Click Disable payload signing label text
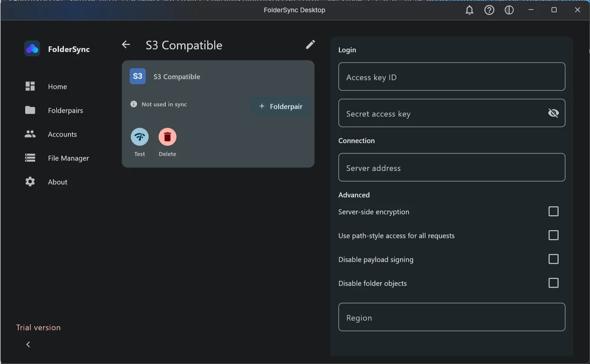 tap(376, 259)
